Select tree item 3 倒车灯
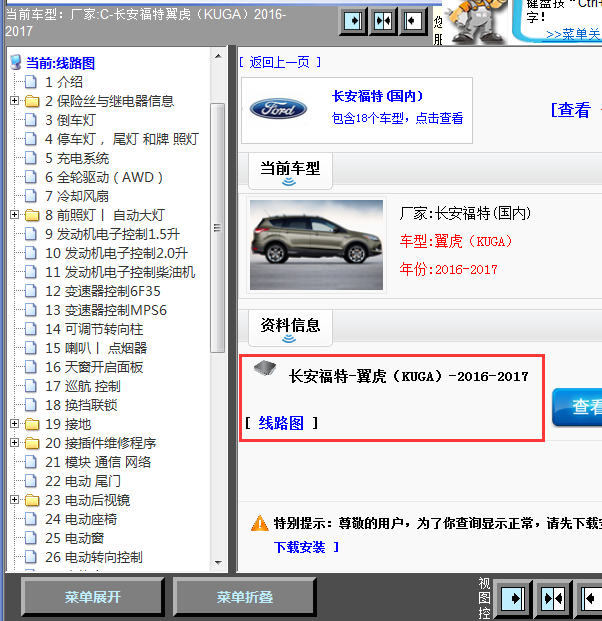 tap(70, 120)
